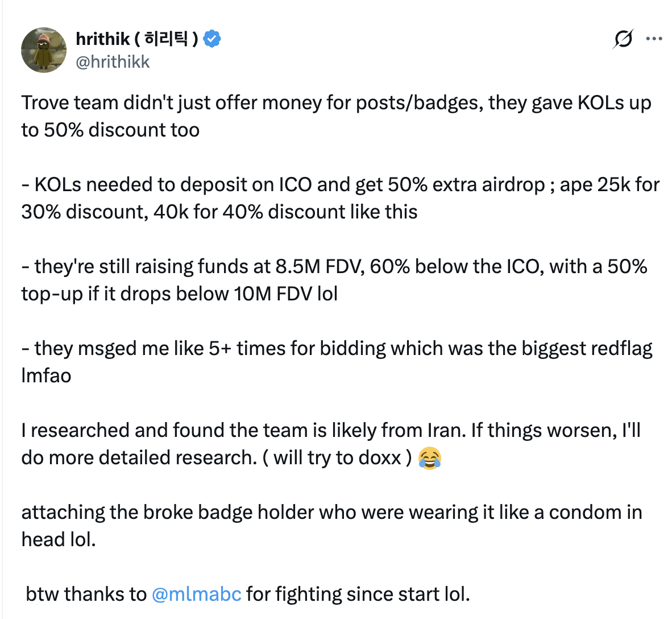The height and width of the screenshot is (619, 672).
Task: Click the display name "hrithik ( 히리틱 )"
Action: click(x=136, y=39)
